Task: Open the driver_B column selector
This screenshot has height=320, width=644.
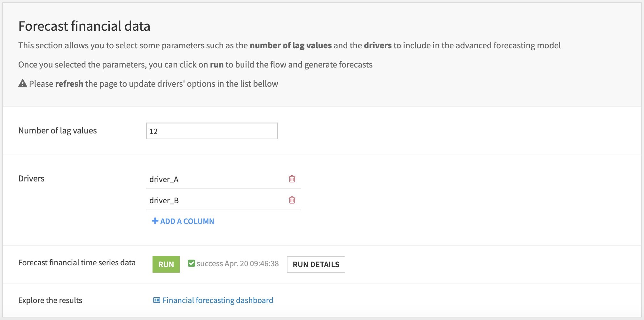Action: coord(214,200)
